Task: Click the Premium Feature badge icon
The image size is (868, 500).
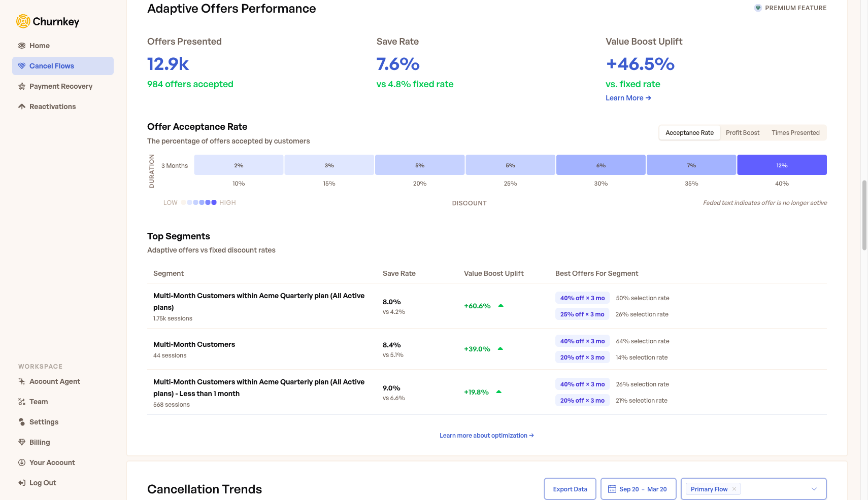Action: tap(758, 8)
